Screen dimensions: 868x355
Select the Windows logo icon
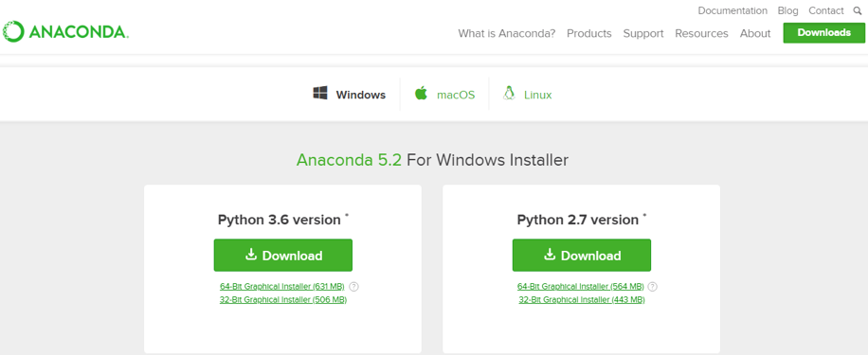pos(320,93)
